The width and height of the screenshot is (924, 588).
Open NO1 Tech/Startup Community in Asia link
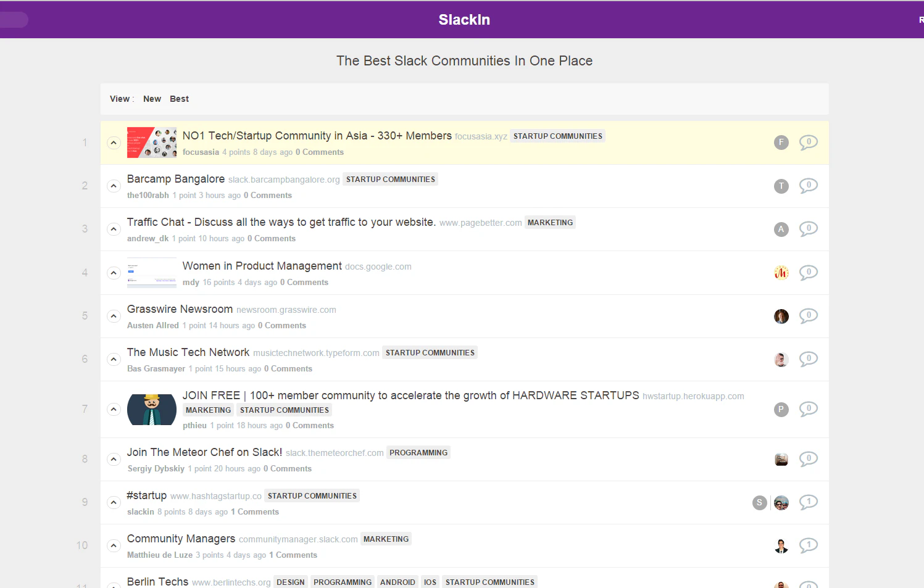317,136
